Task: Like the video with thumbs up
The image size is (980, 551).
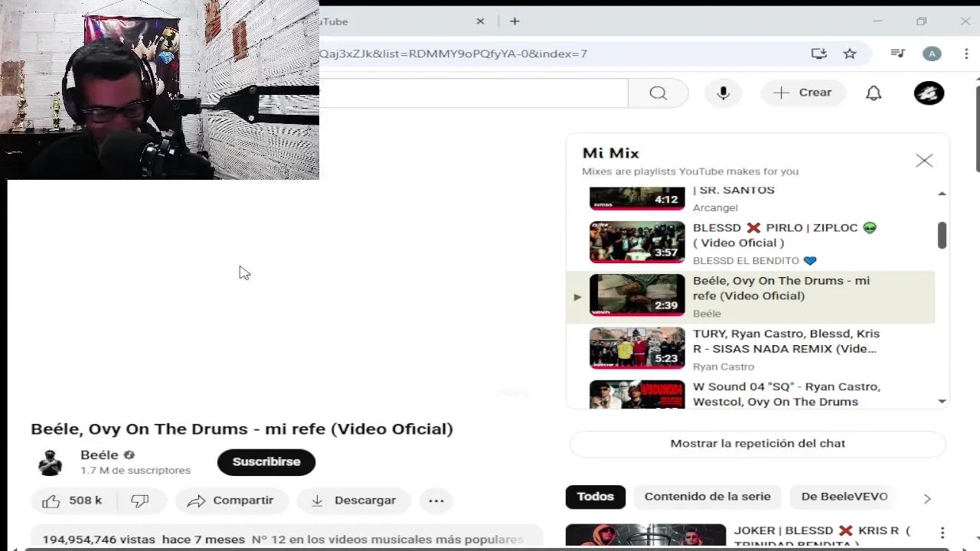Action: [x=73, y=500]
